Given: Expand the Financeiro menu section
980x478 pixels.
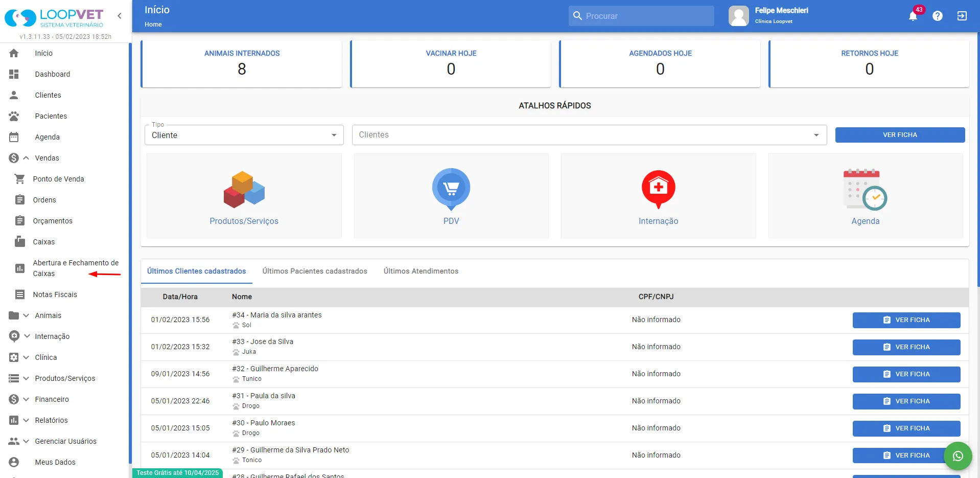Looking at the screenshot, I should (x=64, y=399).
